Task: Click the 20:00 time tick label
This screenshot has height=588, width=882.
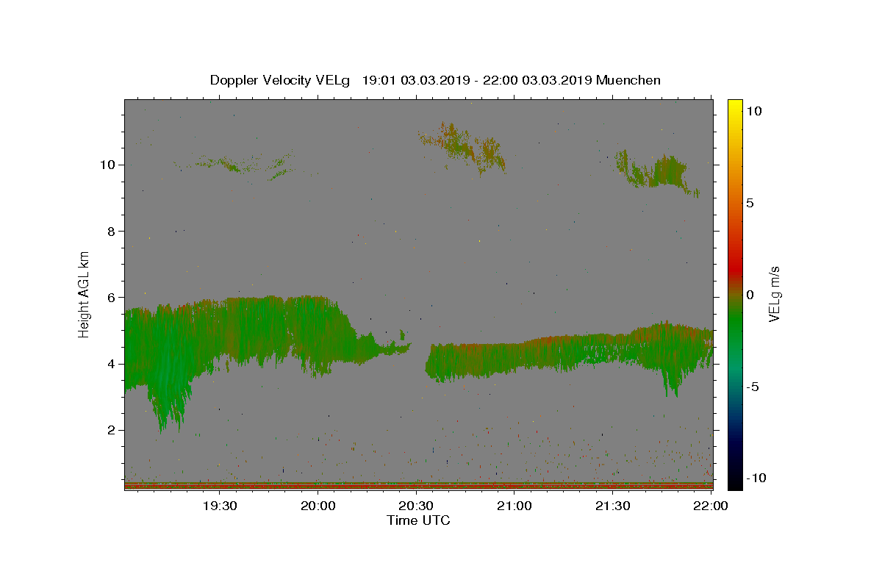Action: coord(318,506)
